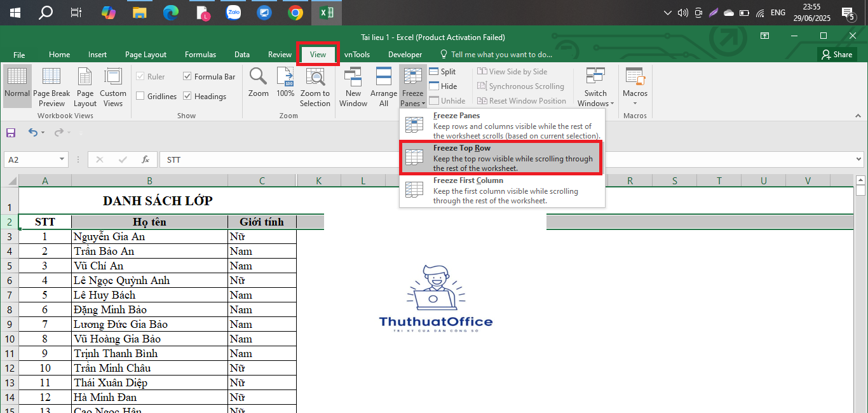The width and height of the screenshot is (868, 413).
Task: Show hidden system tray icons
Action: 667,12
